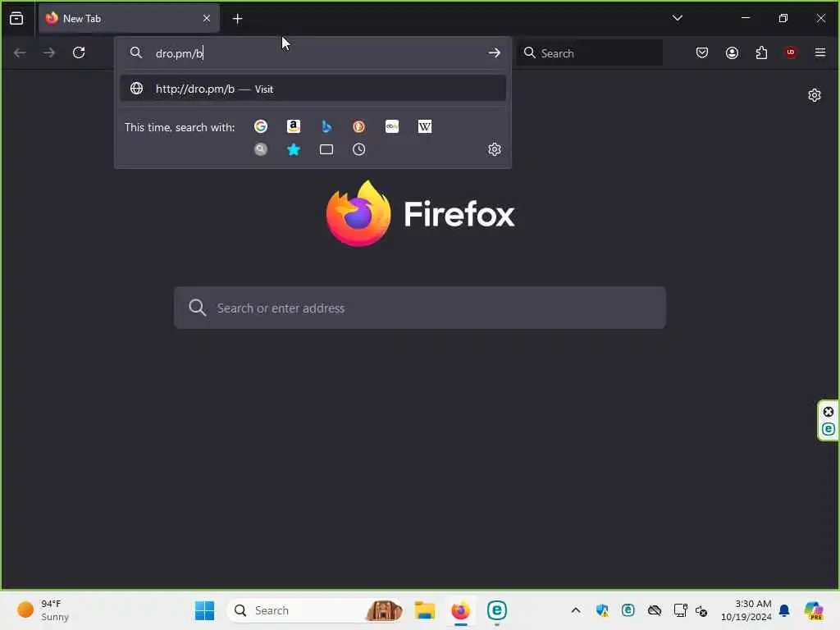Close the New Tab tab
This screenshot has height=630, width=840.
point(206,19)
